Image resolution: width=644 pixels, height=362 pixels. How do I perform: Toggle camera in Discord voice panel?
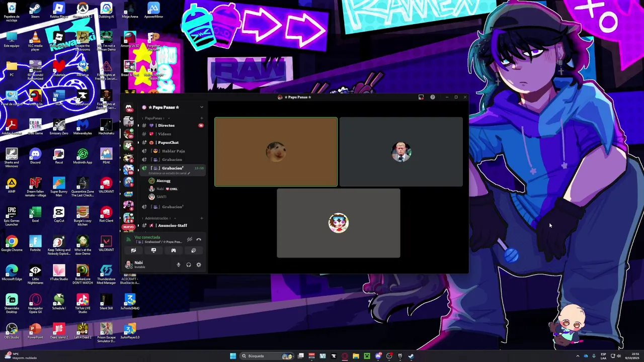point(133,250)
